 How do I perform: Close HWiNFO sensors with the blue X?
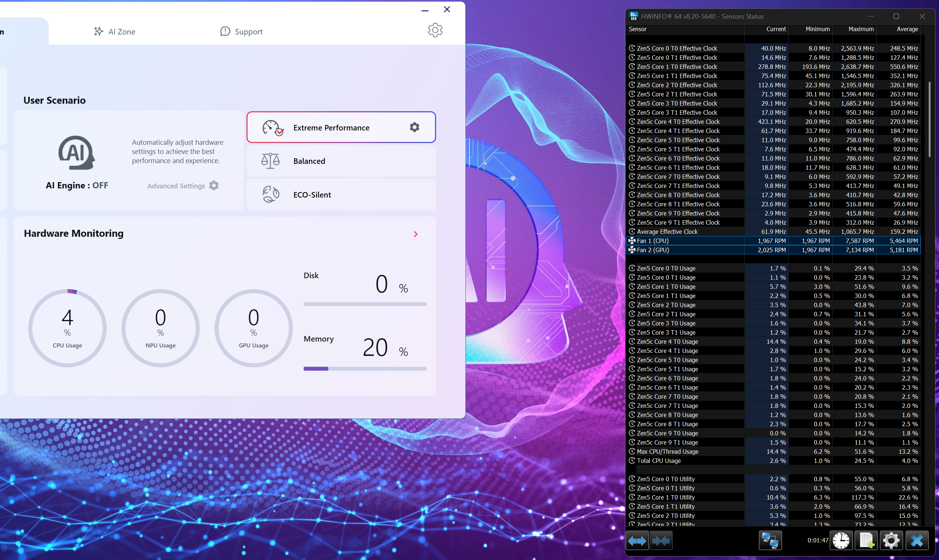click(917, 541)
